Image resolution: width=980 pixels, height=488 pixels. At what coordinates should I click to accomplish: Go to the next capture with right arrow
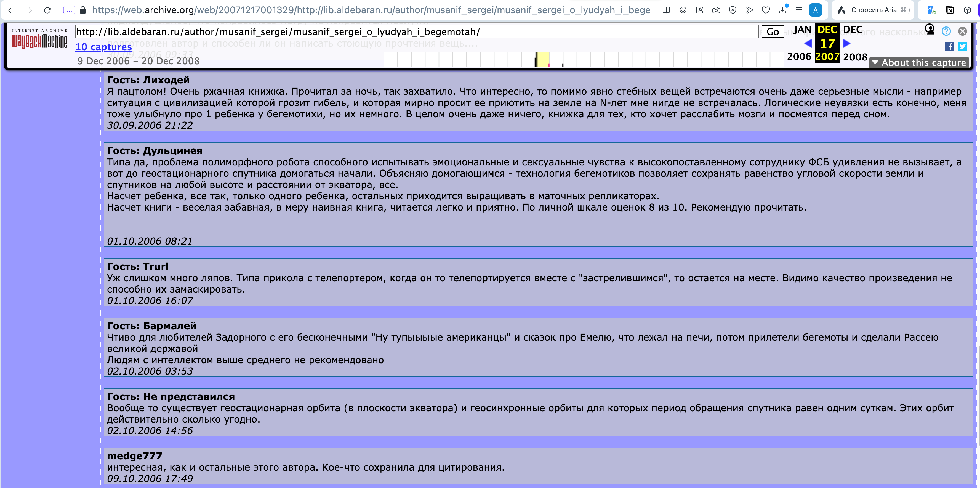[x=847, y=43]
